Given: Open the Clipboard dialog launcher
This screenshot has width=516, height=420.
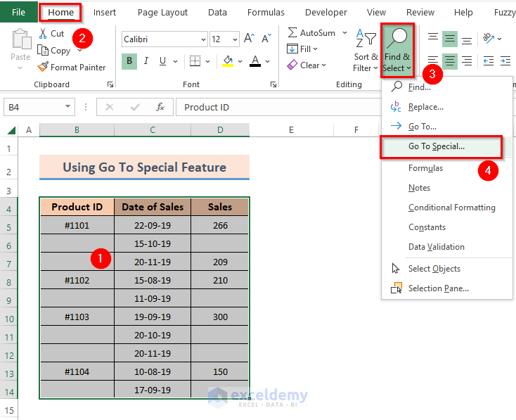Looking at the screenshot, I should pyautogui.click(x=110, y=84).
